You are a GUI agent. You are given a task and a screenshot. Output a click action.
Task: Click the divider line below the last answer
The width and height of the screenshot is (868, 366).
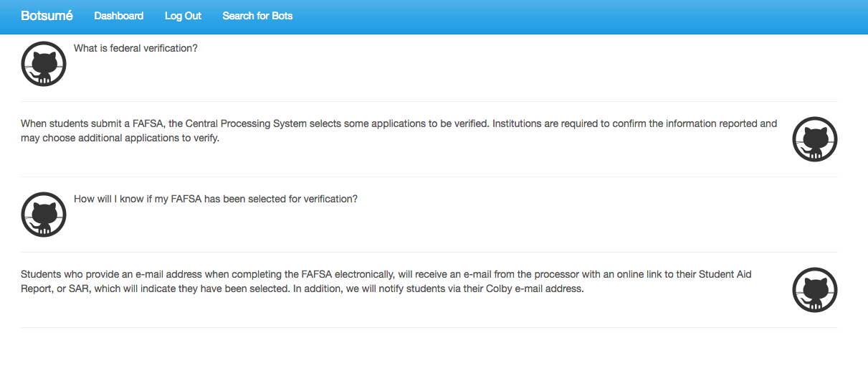[429, 327]
